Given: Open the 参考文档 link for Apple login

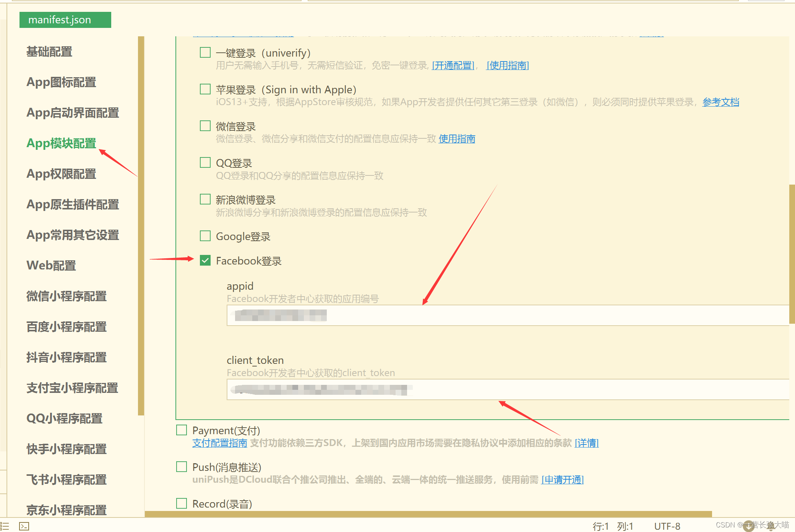Looking at the screenshot, I should tap(720, 102).
